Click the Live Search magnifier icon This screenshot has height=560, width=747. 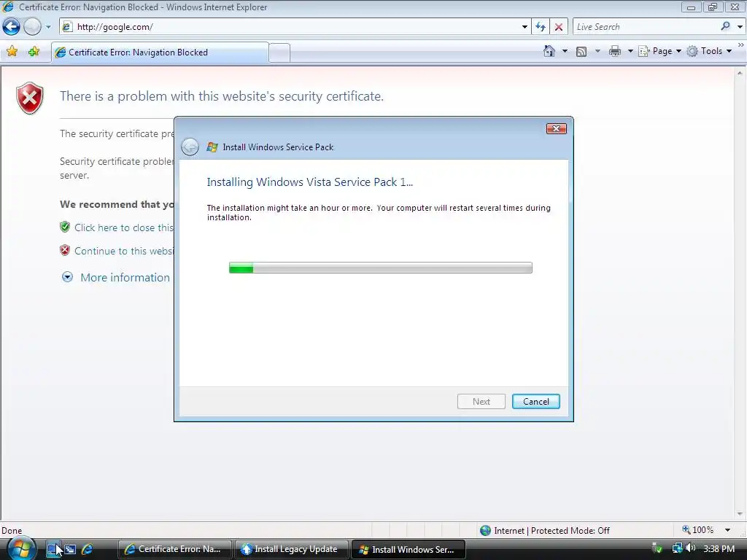[x=725, y=26]
